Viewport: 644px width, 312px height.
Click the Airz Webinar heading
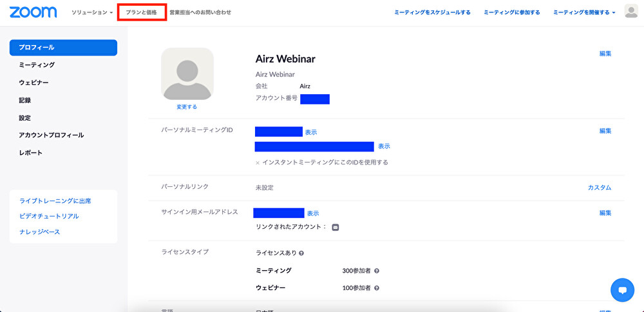[285, 59]
